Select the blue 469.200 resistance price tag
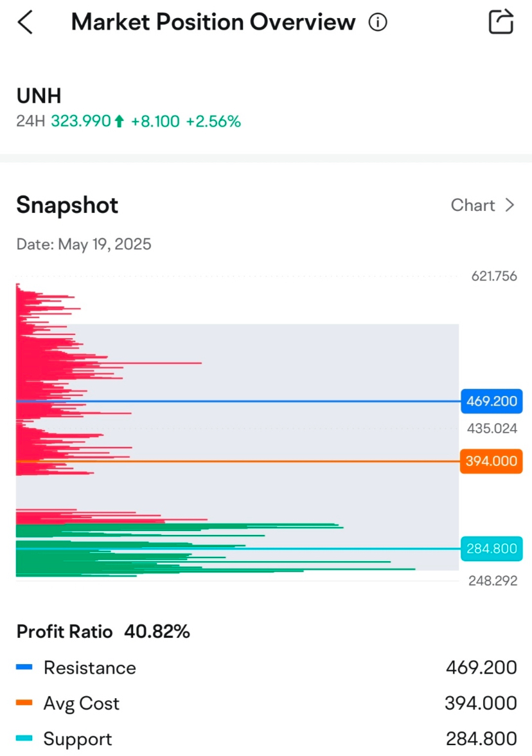The width and height of the screenshot is (532, 756). 492,401
